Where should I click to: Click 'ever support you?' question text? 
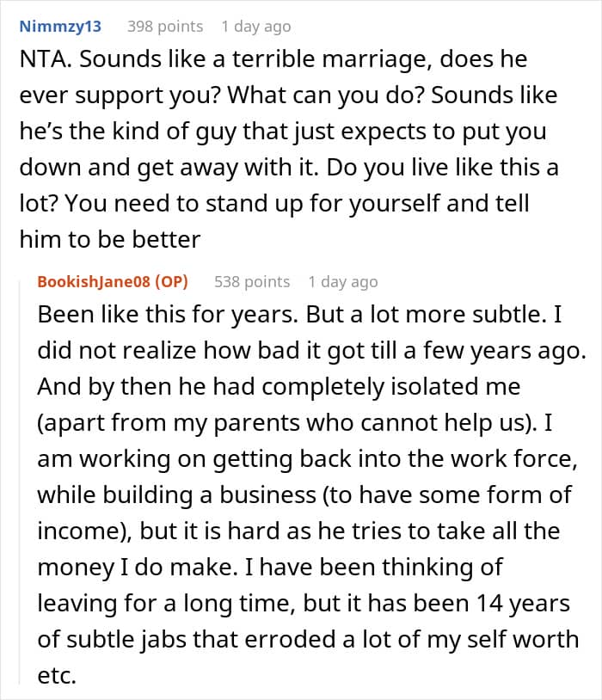[120, 95]
